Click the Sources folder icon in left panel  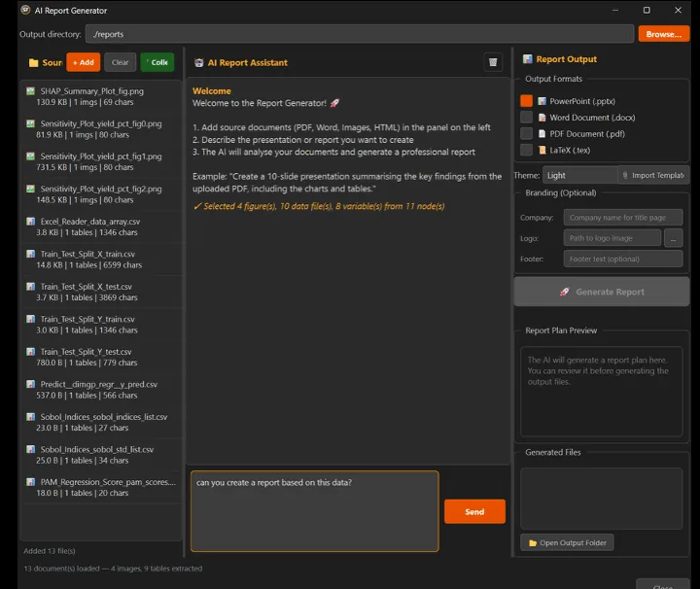(x=33, y=63)
